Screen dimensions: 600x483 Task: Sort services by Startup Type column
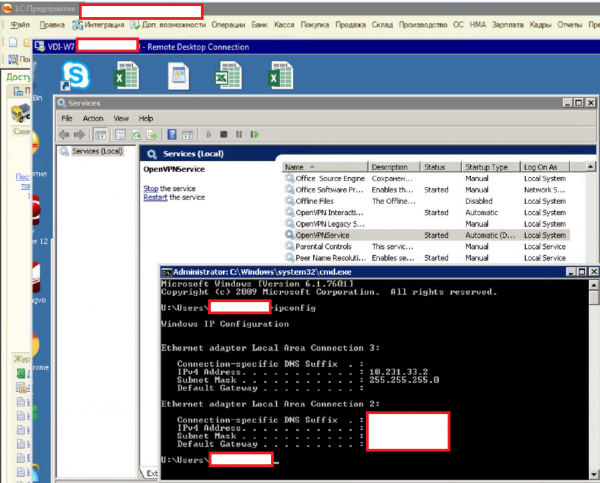coord(490,167)
